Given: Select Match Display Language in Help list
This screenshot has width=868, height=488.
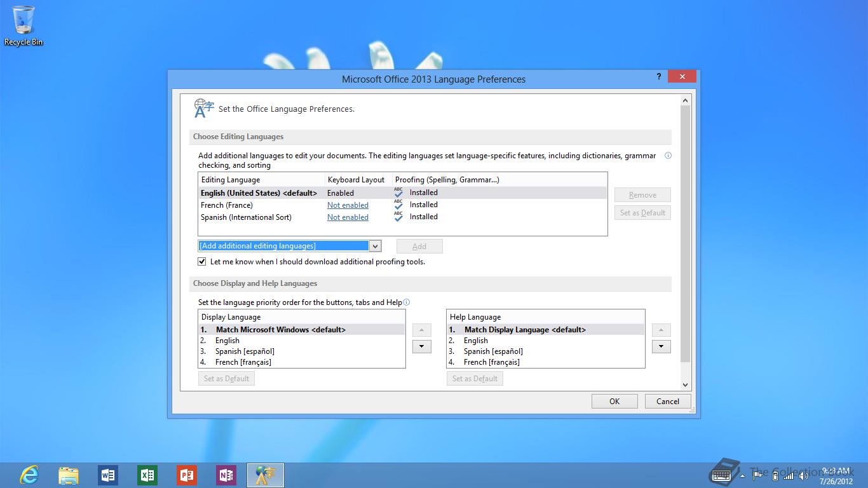Looking at the screenshot, I should [546, 330].
